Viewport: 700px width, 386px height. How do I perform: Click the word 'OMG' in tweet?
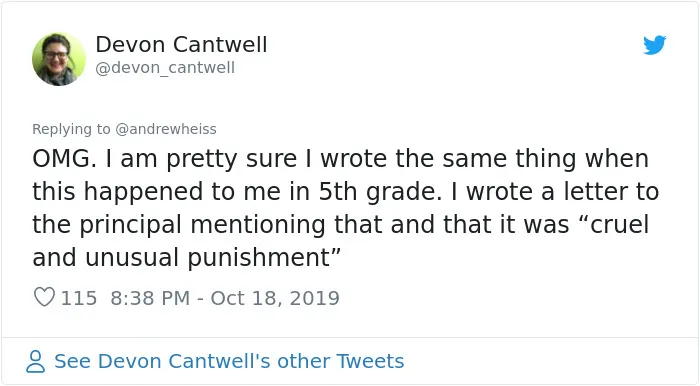click(61, 159)
